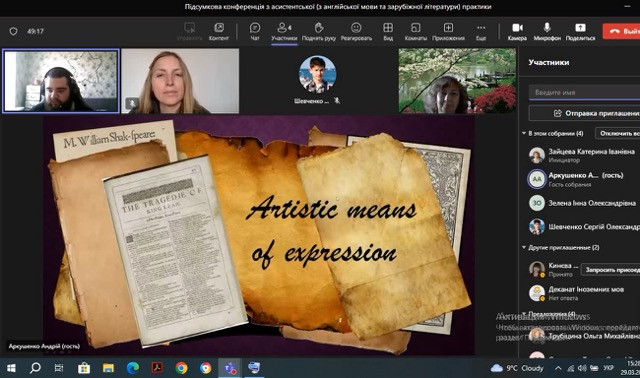Open Windows taskbar search
Viewport: 640px width, 378px height.
pos(36,368)
